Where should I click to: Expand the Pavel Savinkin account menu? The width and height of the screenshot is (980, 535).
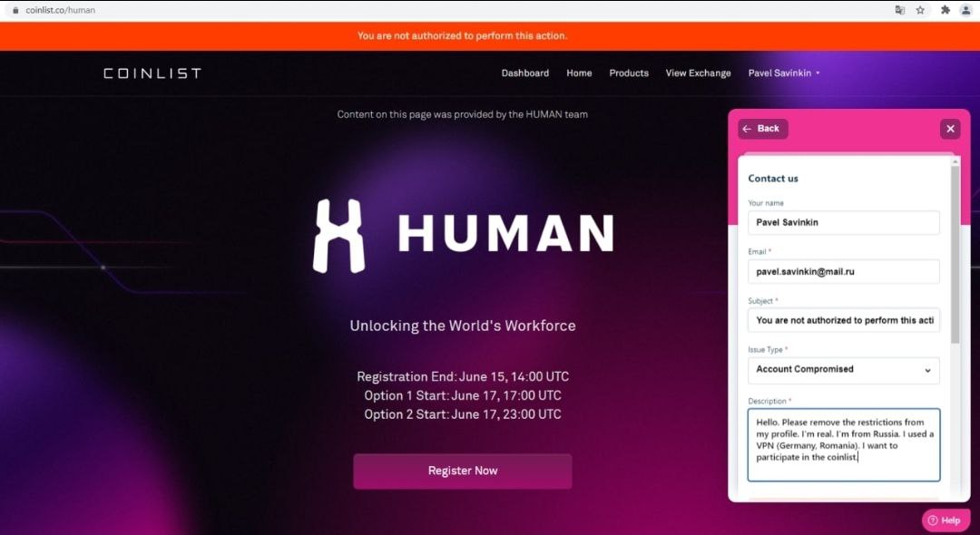point(784,73)
